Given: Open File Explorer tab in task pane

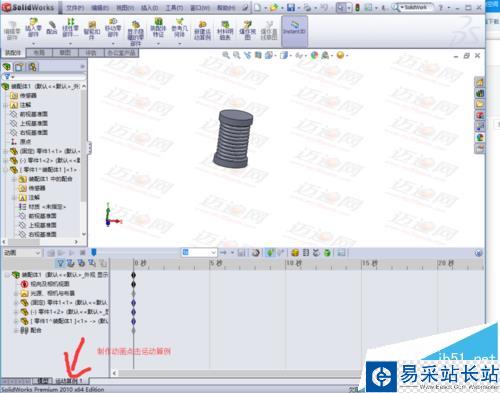Looking at the screenshot, I should [480, 104].
